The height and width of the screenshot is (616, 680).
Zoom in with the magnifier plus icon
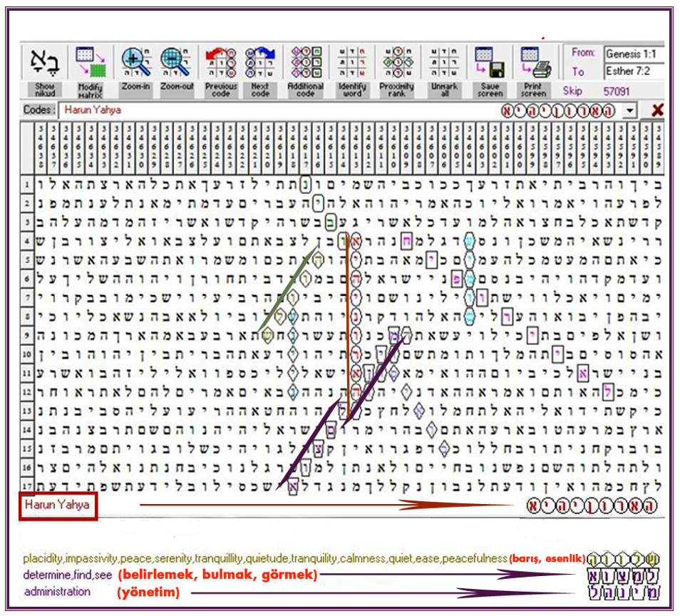coord(136,62)
